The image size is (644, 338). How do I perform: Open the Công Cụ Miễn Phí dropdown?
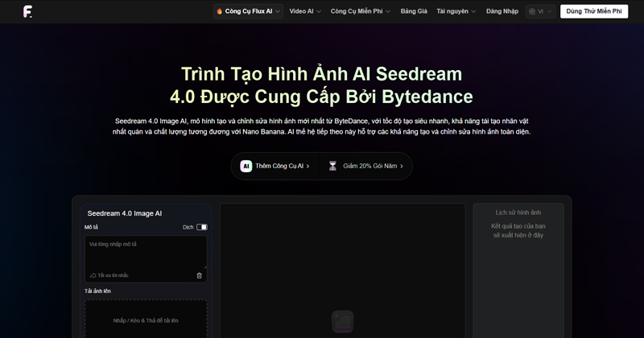[361, 11]
